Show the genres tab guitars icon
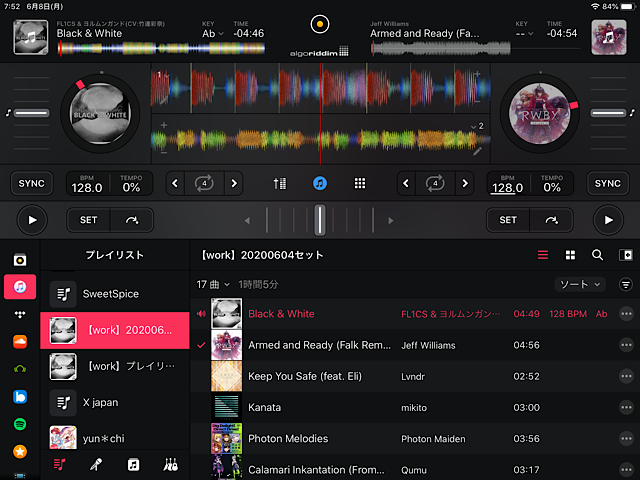Screen dimensions: 640x480 [171, 464]
